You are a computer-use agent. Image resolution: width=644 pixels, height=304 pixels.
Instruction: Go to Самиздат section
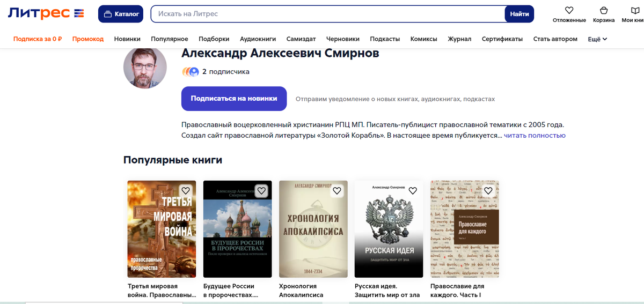(x=301, y=39)
